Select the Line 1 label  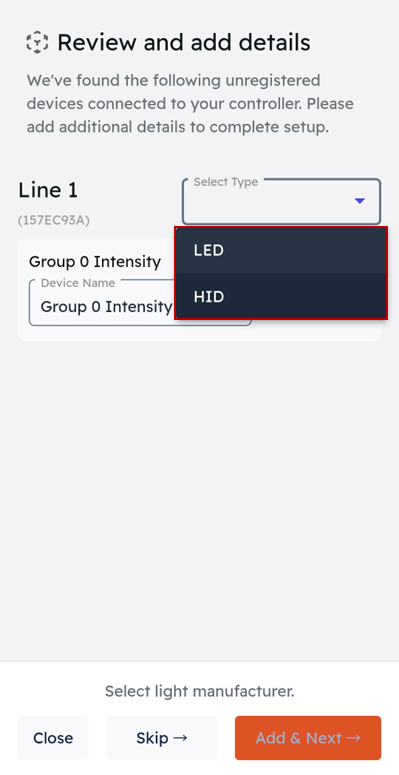click(48, 190)
